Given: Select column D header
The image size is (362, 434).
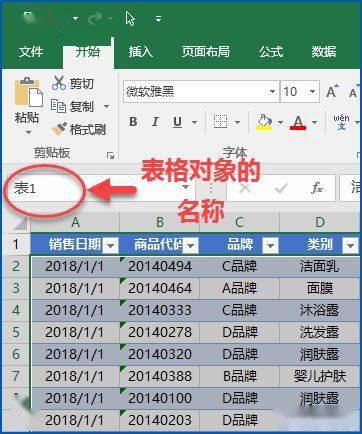Looking at the screenshot, I should pyautogui.click(x=320, y=222).
